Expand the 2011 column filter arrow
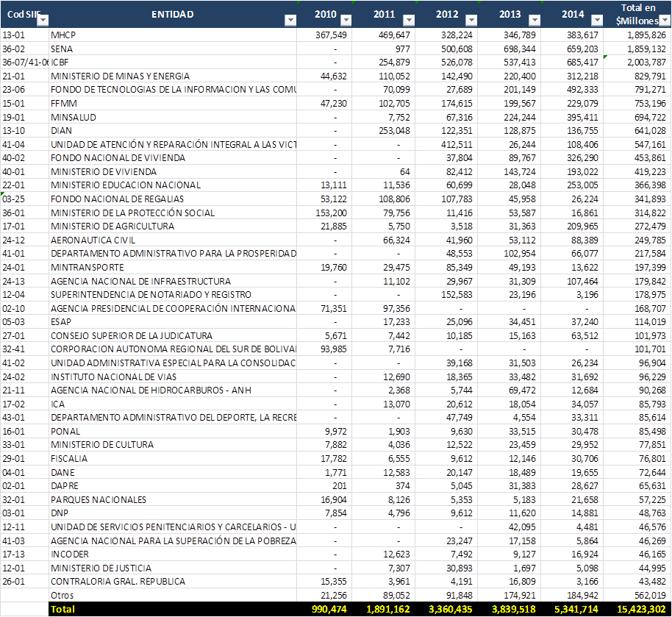Screen dimensions: 672x617 point(408,21)
